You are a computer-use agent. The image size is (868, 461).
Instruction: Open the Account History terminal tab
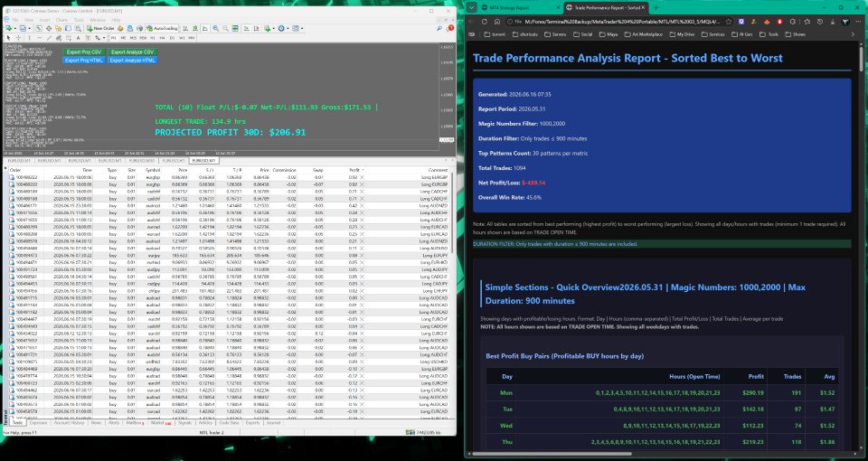pos(70,423)
